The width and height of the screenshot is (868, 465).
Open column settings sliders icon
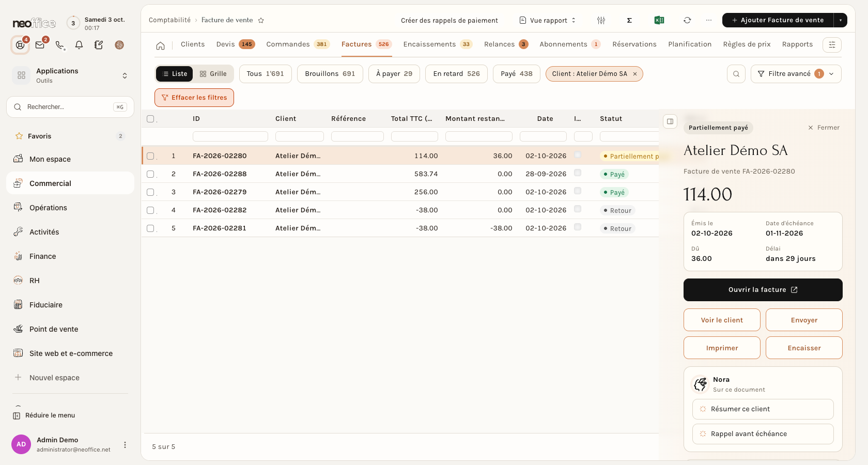(601, 20)
